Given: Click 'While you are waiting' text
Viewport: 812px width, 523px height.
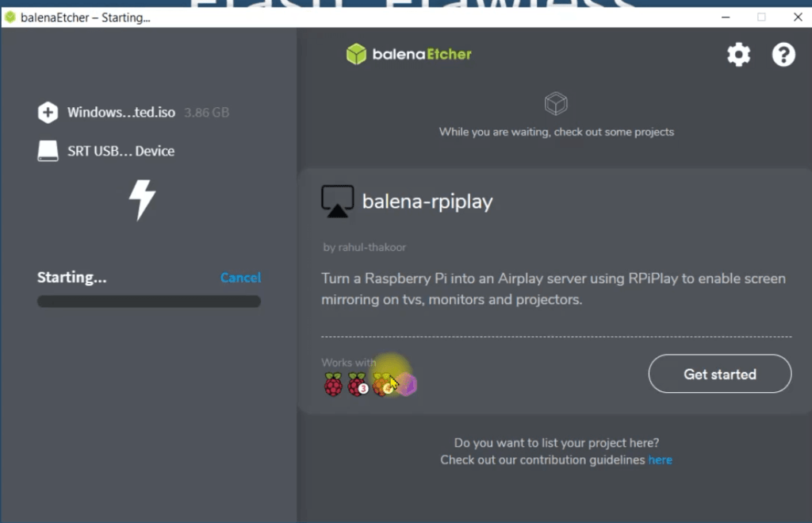Looking at the screenshot, I should tap(557, 132).
